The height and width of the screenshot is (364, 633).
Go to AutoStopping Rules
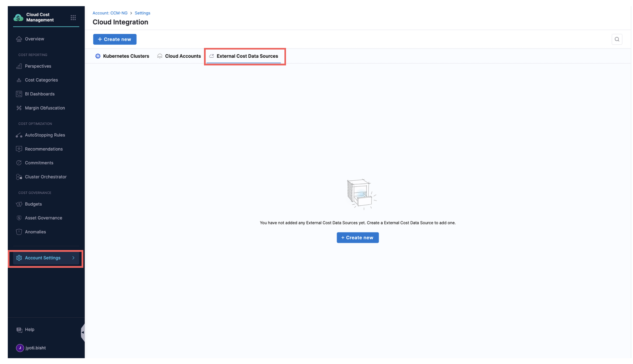[45, 135]
